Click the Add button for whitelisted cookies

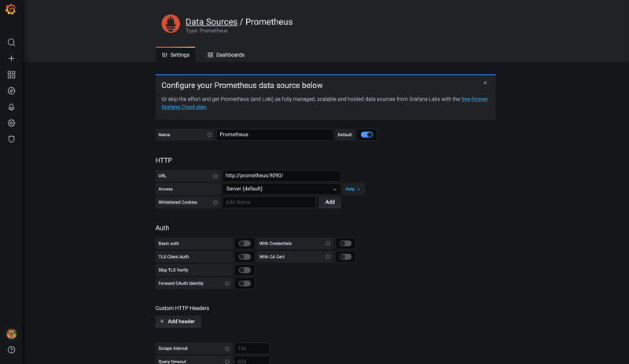pos(329,202)
